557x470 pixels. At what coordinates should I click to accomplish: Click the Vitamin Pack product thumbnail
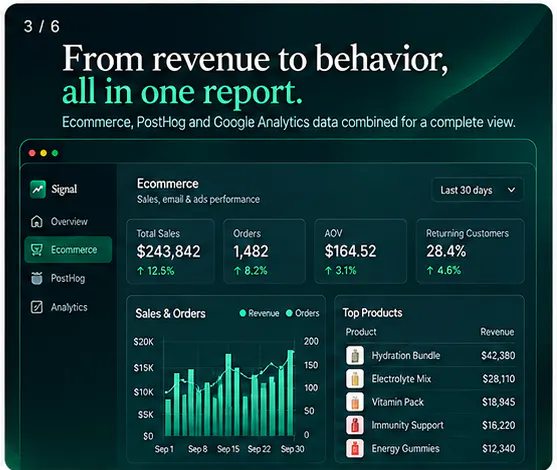tap(355, 402)
